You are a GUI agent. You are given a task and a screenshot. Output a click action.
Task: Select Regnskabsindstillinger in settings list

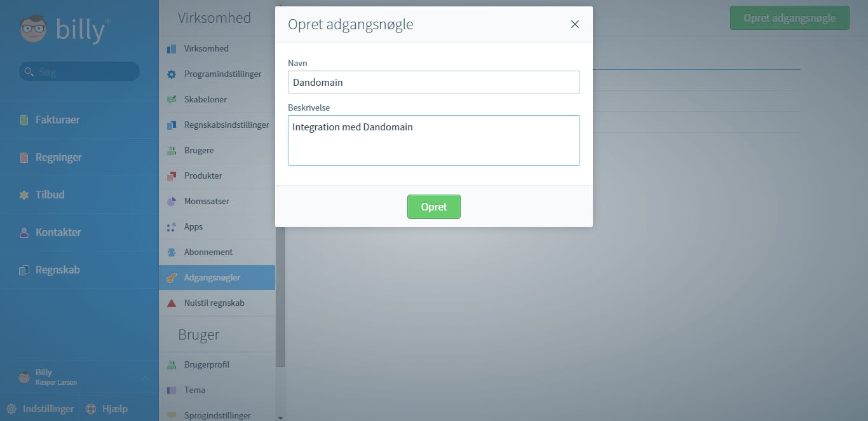[217, 125]
